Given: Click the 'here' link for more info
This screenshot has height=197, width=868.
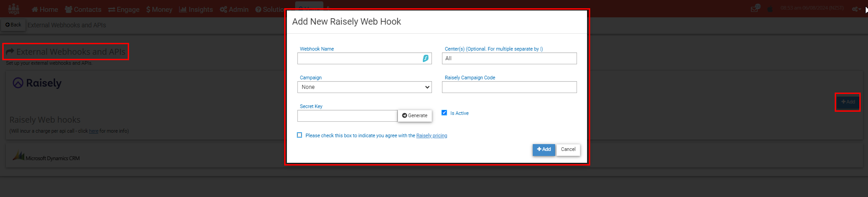Looking at the screenshot, I should point(94,131).
